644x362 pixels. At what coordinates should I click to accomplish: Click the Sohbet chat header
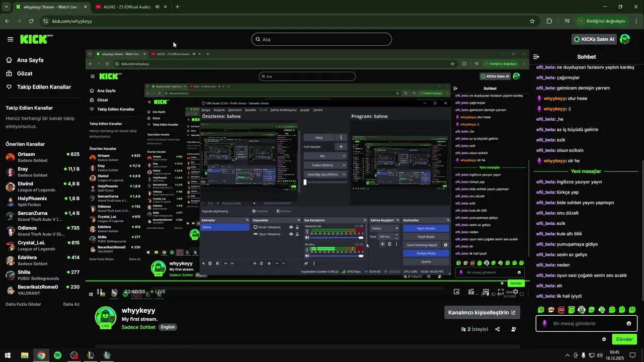587,57
